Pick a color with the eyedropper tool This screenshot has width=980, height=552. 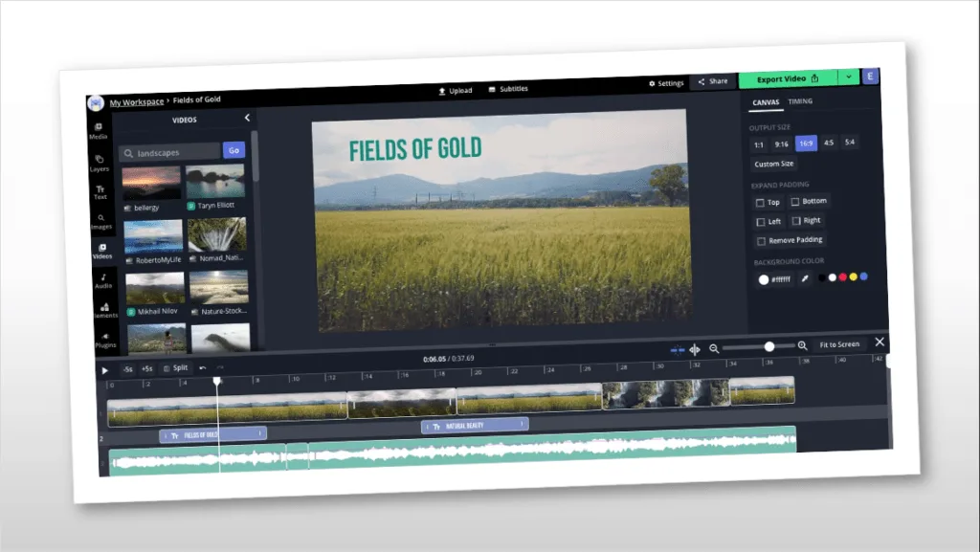tap(805, 278)
